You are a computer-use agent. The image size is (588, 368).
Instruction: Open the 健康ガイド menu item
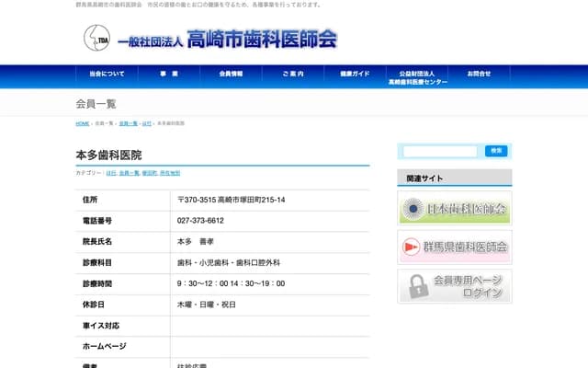click(x=355, y=73)
